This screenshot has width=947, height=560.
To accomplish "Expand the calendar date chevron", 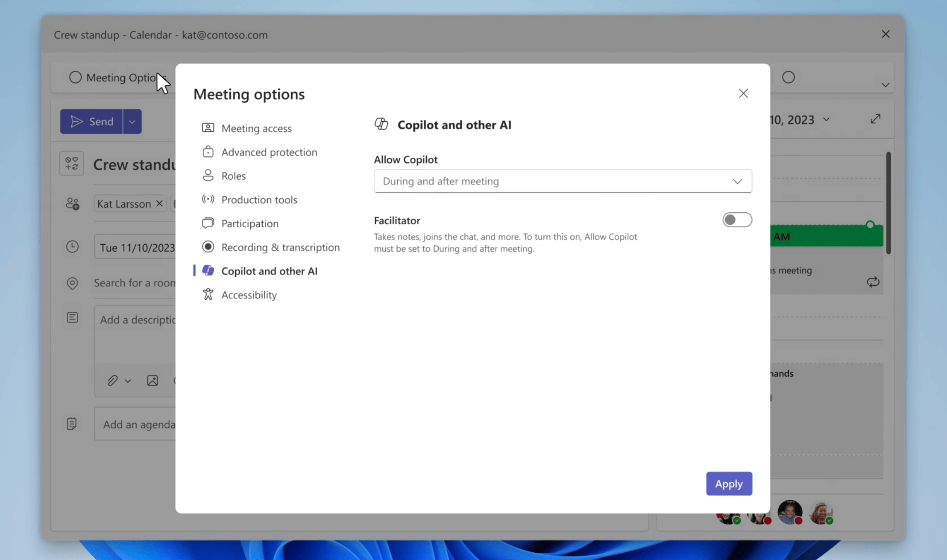I will point(826,120).
